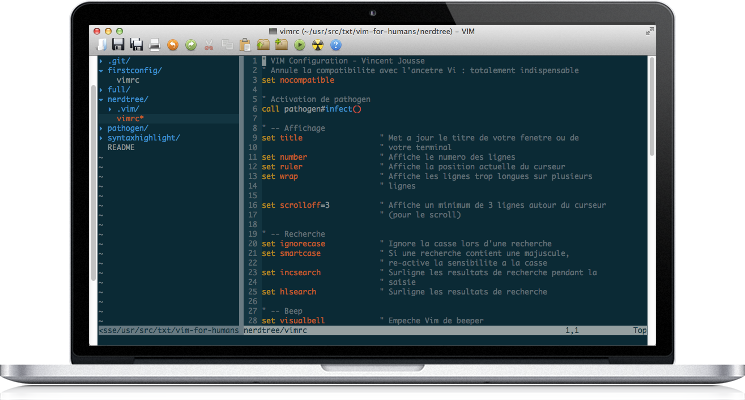Click the 'Ignore la casse lors d'une recherche' comment
745x400 pixels.
470,244
